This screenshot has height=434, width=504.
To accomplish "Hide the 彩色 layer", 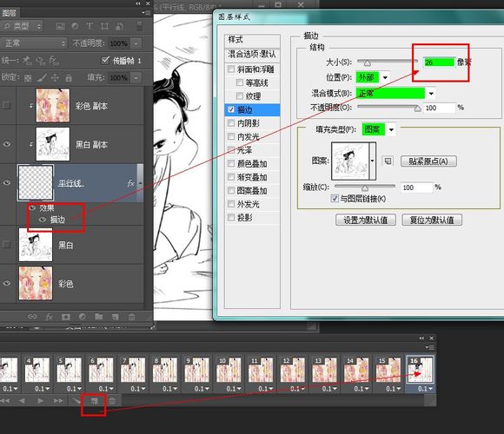I will [7, 283].
